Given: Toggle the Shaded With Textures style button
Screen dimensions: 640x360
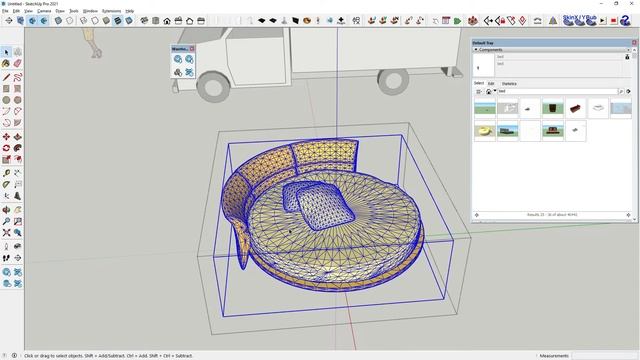Looking at the screenshot, I should point(118,20).
